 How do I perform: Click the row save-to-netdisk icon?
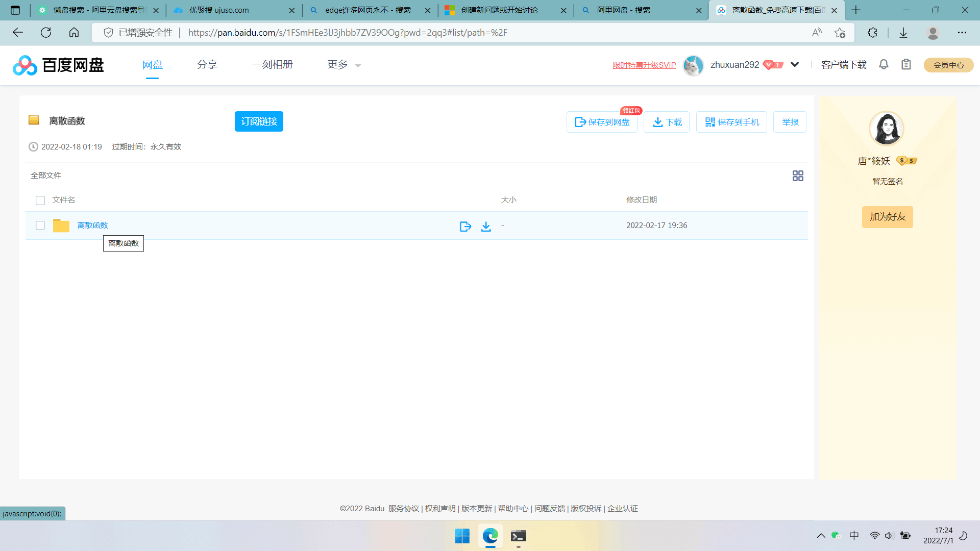tap(465, 226)
